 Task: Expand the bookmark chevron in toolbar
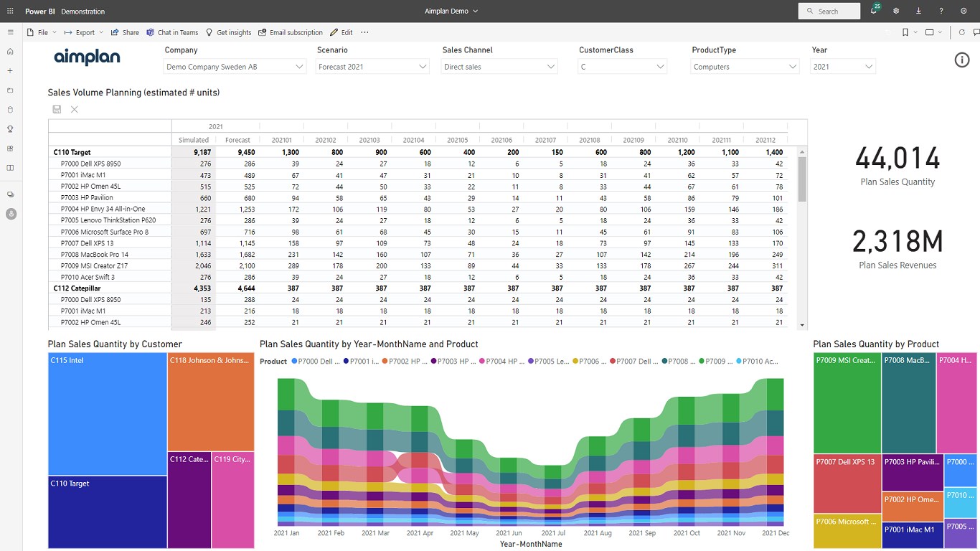pos(915,32)
